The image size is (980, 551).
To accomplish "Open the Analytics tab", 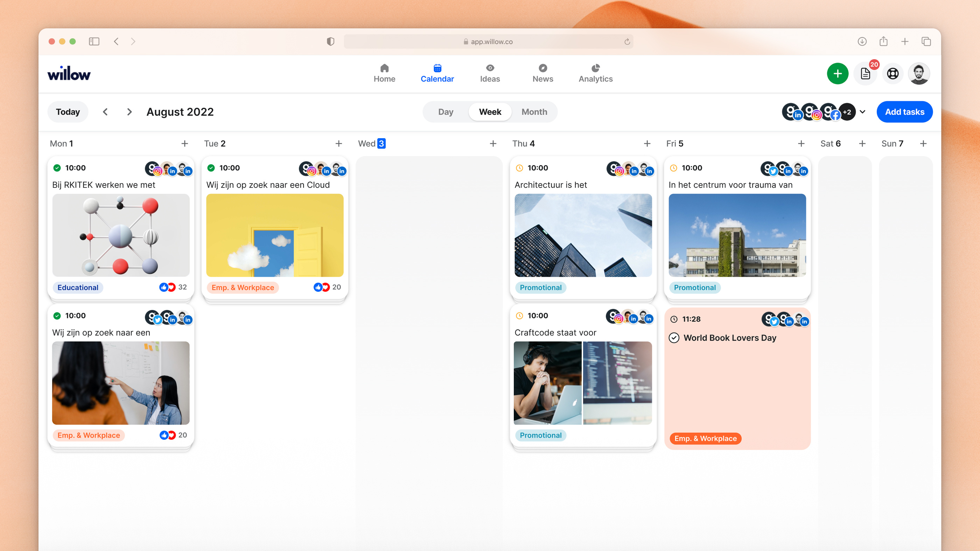I will 595,73.
